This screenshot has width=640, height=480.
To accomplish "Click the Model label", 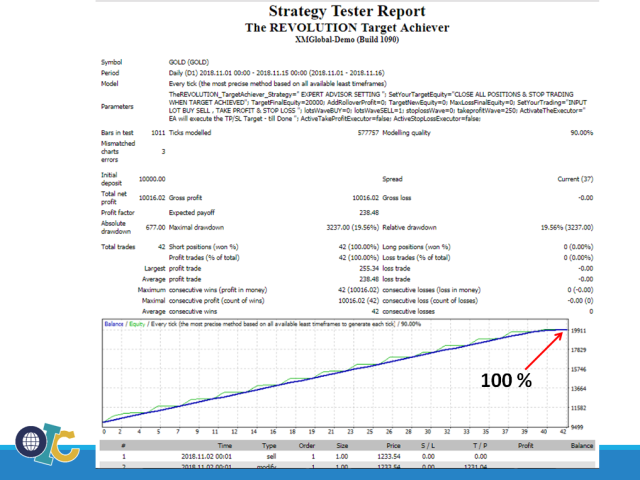I will coord(109,83).
